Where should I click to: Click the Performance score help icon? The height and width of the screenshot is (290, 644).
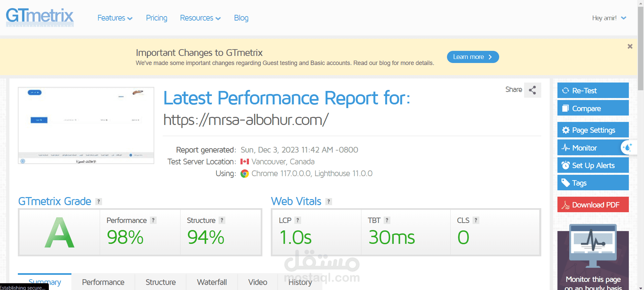pyautogui.click(x=153, y=220)
